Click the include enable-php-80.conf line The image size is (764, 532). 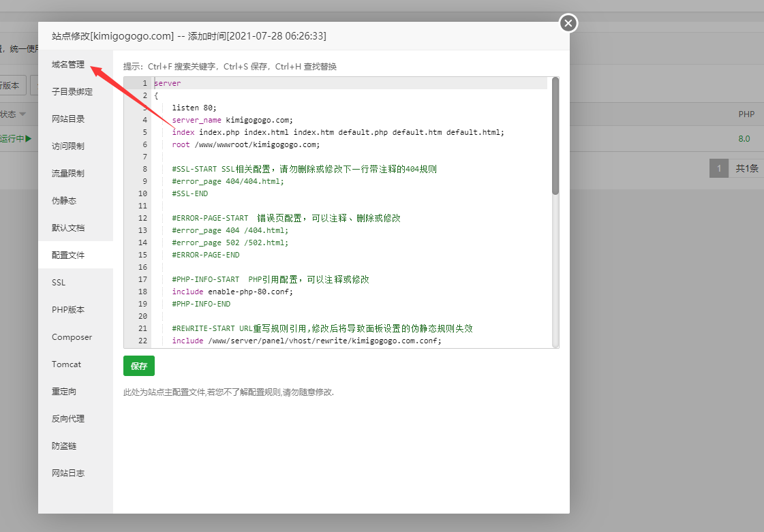click(x=232, y=292)
